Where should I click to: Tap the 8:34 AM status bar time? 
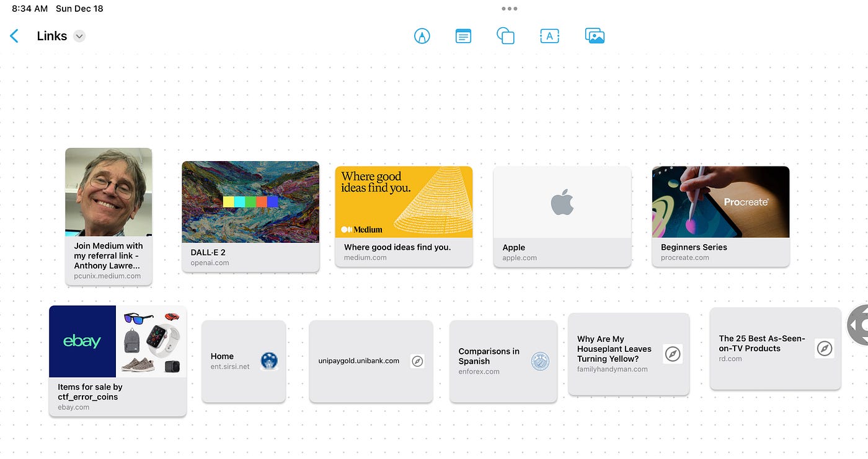pos(30,9)
